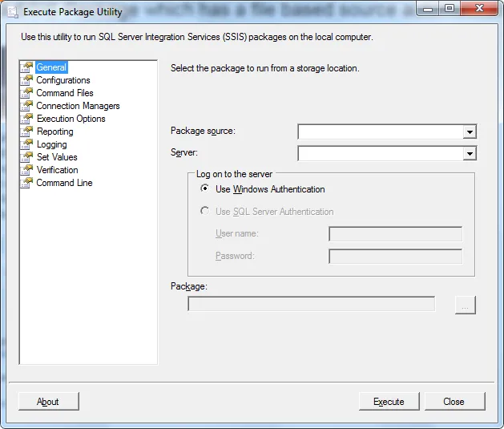Minimize the Execute Package Utility window
504x429 pixels.
[428, 9]
